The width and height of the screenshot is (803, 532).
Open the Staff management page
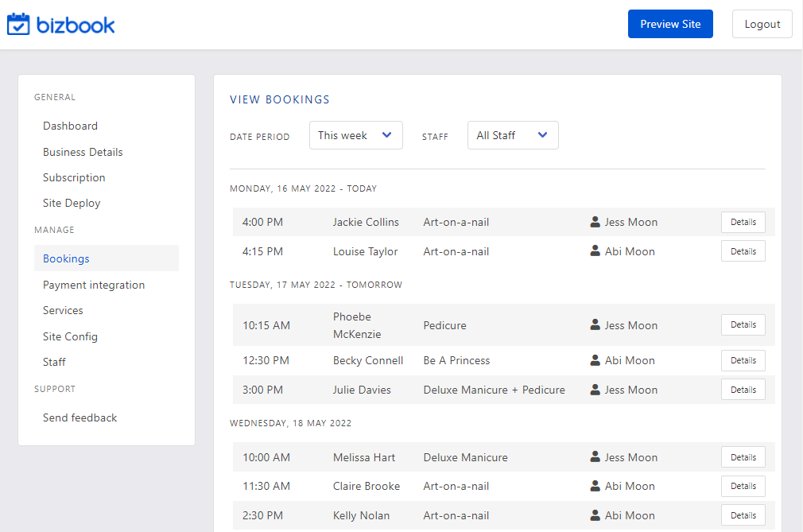pyautogui.click(x=54, y=362)
